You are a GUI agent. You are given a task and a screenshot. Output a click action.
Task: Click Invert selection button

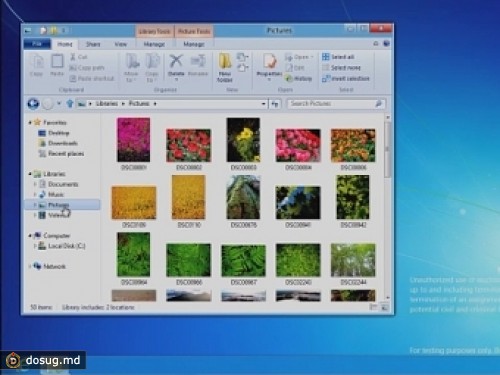tap(346, 79)
